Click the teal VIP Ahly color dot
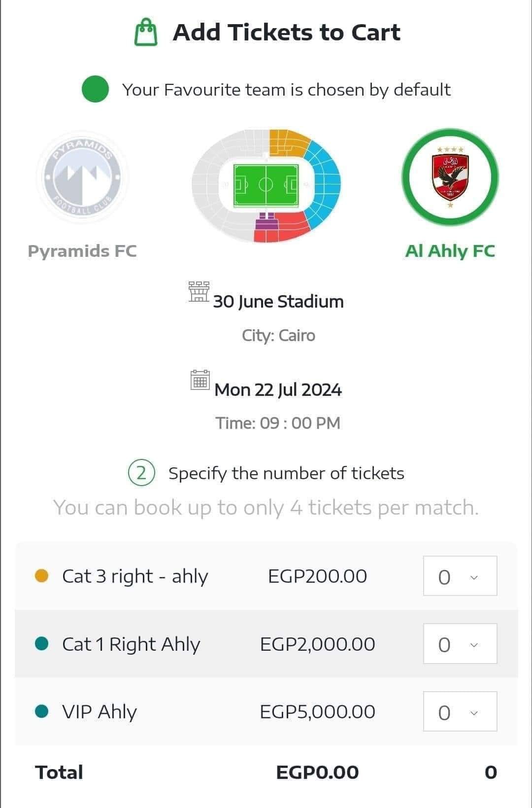Viewport: 532px width, 808px height. (42, 711)
